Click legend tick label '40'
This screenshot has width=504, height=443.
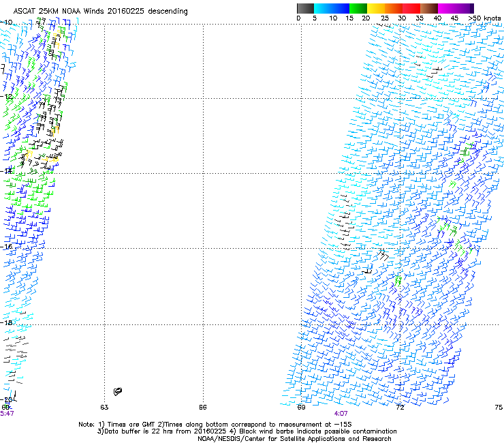click(x=437, y=18)
